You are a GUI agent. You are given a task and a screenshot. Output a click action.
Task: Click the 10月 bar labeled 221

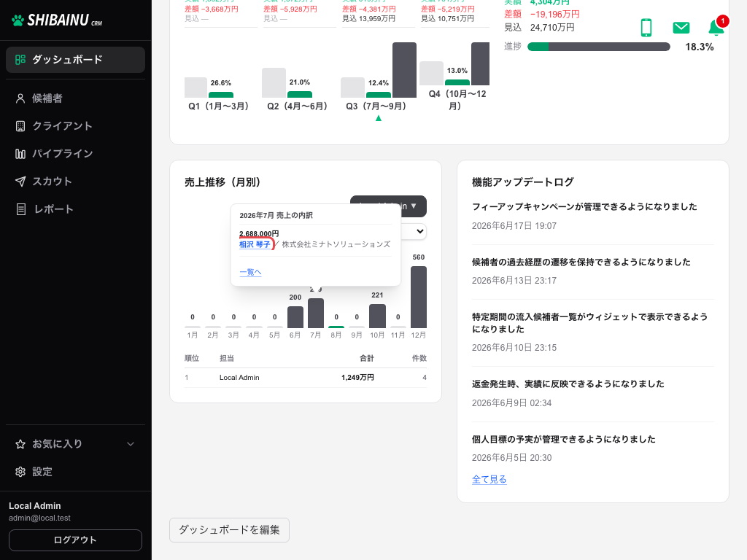click(x=377, y=316)
